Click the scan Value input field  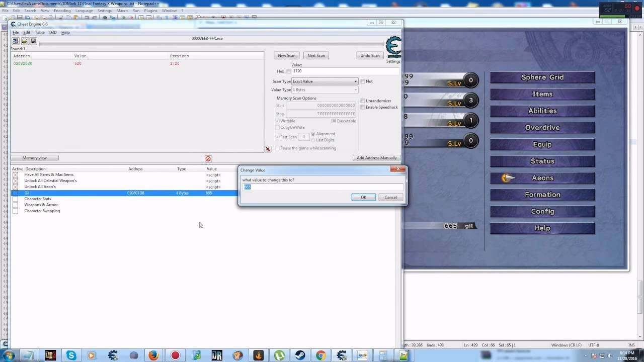[x=345, y=71]
